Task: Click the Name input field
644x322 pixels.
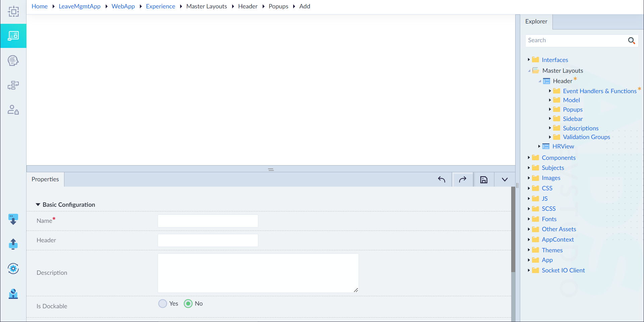Action: tap(208, 221)
